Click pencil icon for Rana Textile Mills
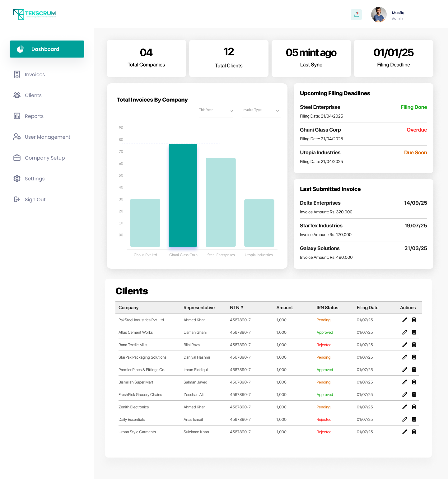Screen dimensions: 448x479 click(x=404, y=345)
